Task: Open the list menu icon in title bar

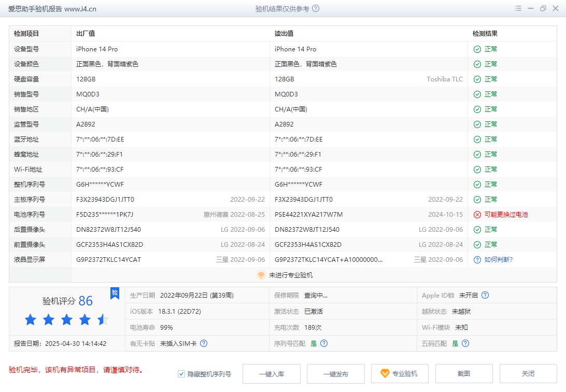Action: point(518,8)
